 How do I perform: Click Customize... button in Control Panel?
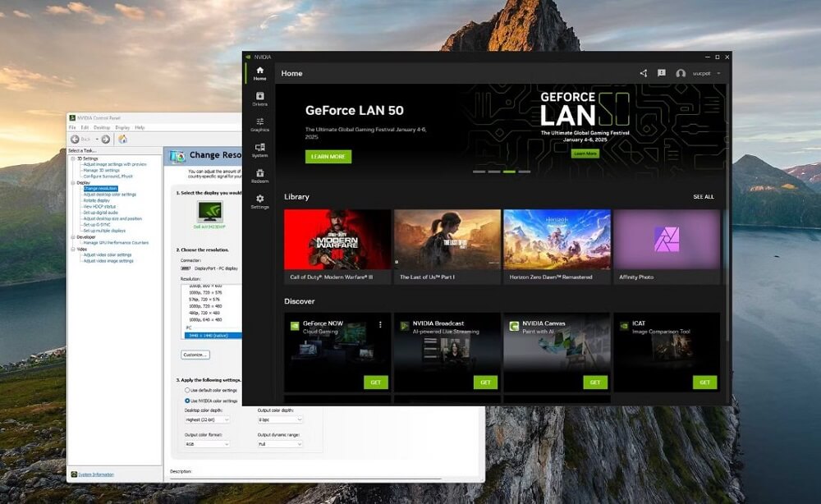point(195,355)
